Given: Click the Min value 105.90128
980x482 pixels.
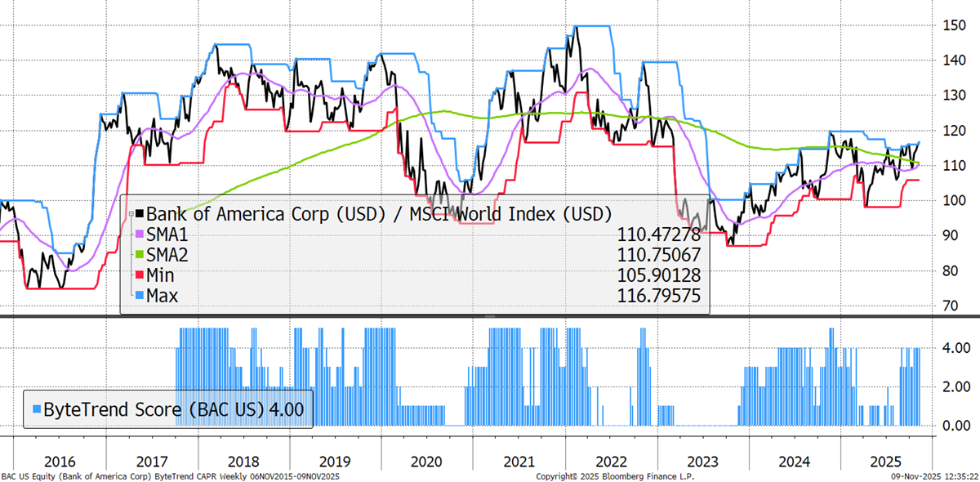Looking at the screenshot, I should tap(659, 275).
